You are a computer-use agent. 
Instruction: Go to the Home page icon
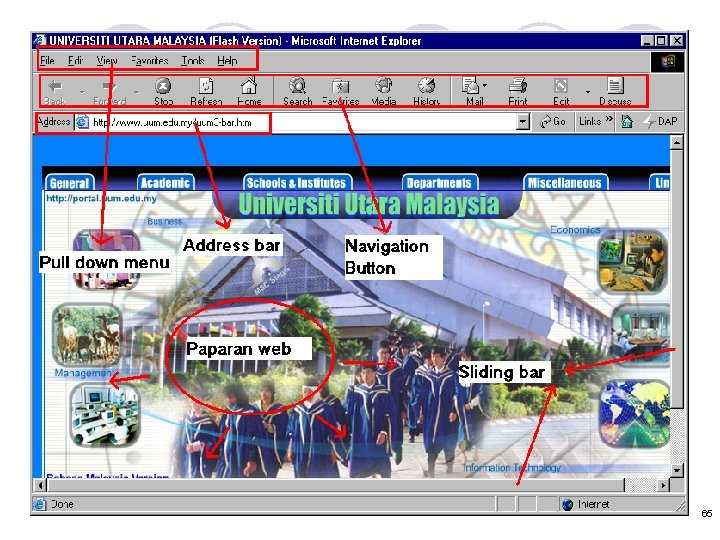click(x=249, y=92)
